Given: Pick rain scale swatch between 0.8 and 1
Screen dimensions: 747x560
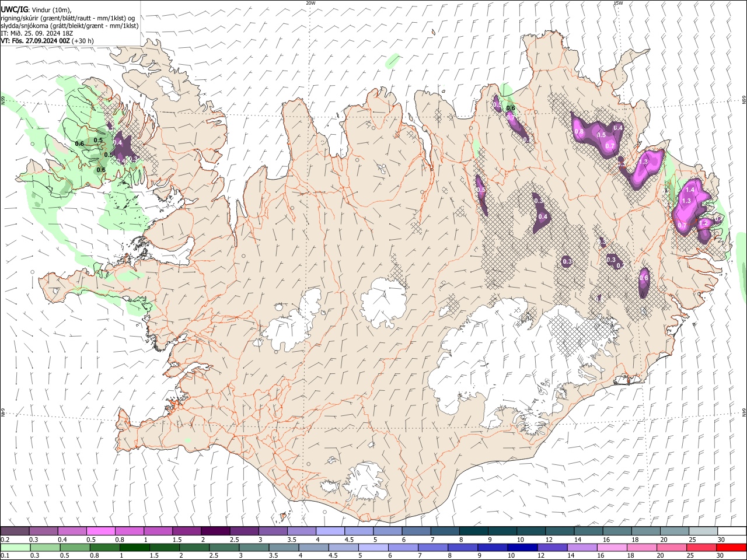Looking at the screenshot, I should 104,547.
